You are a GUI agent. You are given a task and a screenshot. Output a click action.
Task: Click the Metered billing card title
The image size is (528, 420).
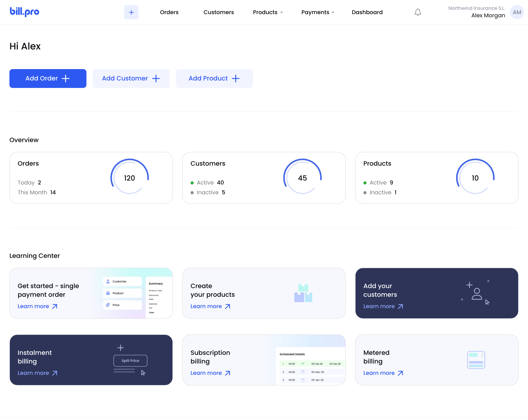pos(376,357)
